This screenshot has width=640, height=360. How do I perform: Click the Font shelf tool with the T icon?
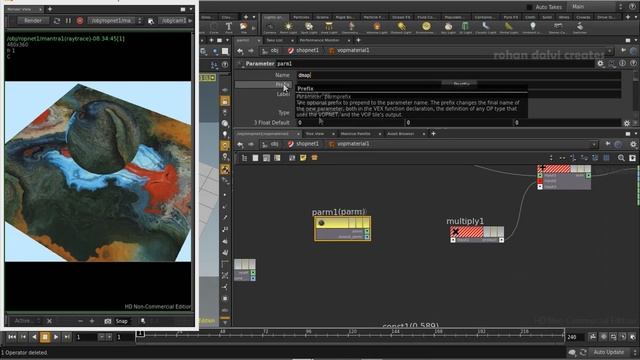tap(229, 28)
